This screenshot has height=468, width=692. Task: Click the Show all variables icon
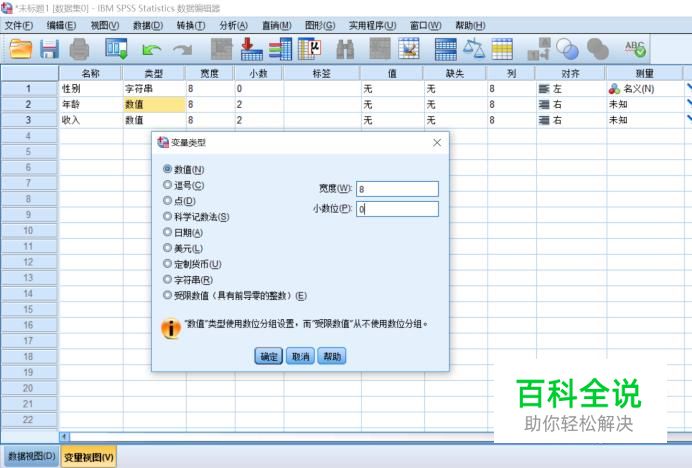pos(598,49)
